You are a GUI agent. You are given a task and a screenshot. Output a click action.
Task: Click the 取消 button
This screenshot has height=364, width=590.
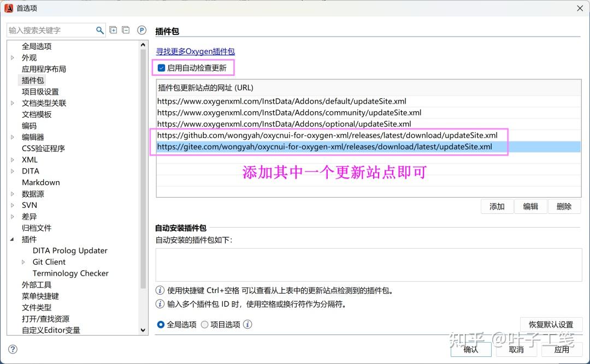(x=516, y=350)
